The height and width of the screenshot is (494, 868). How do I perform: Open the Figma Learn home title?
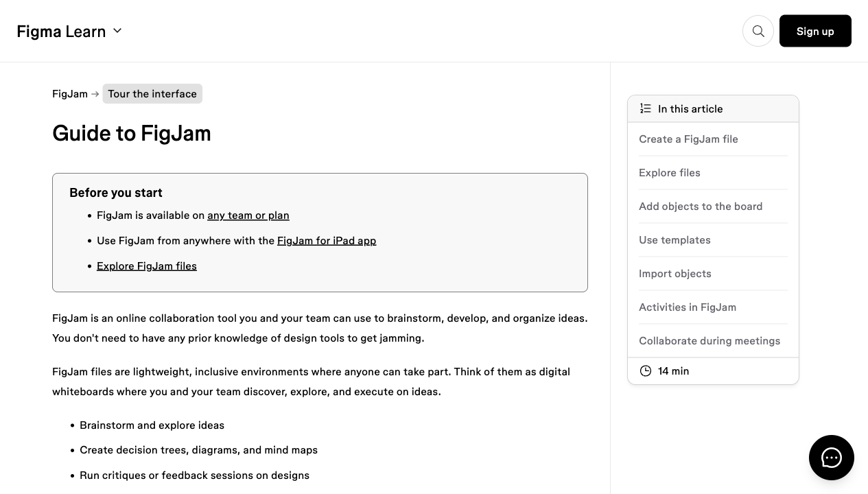[61, 32]
